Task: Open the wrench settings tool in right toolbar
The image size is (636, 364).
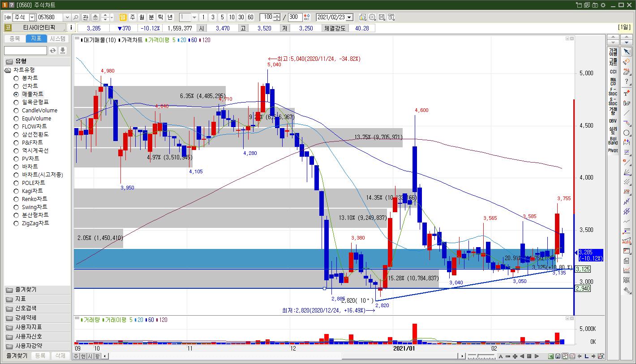Action: tap(626, 290)
